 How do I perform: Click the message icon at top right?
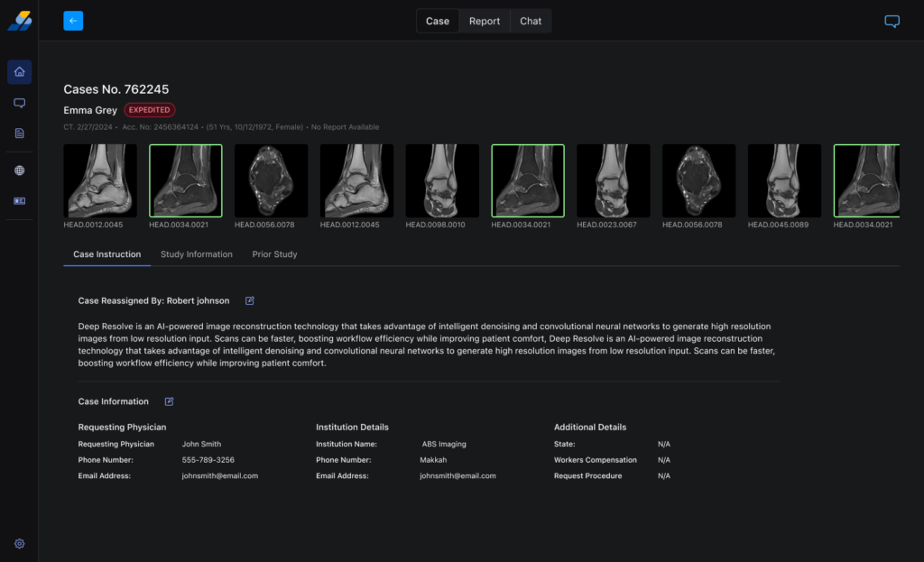coord(892,22)
